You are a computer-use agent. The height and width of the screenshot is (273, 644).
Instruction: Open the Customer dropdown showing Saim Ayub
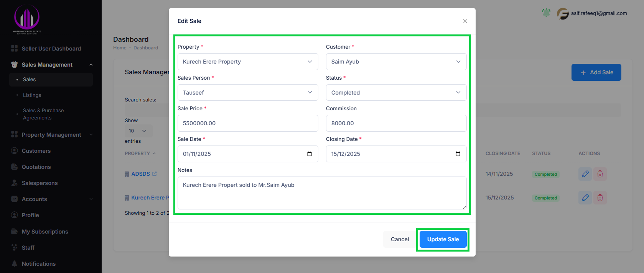[x=396, y=62]
